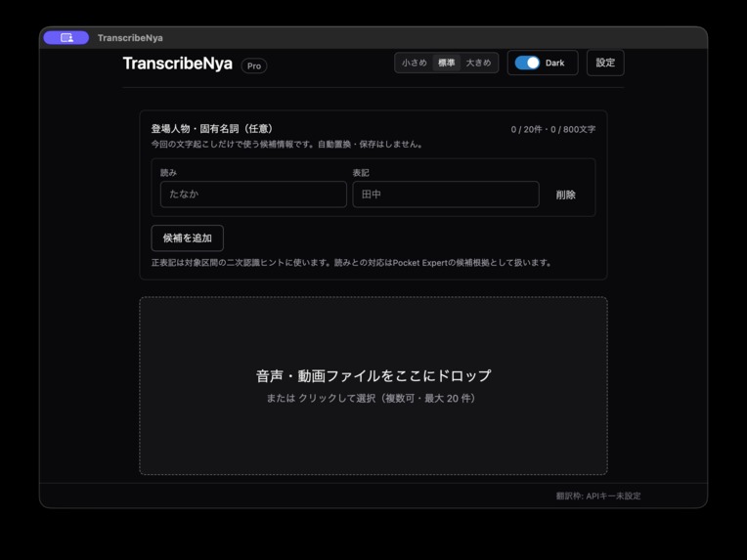This screenshot has height=560, width=747.
Task: Select the 標準 text size option
Action: pyautogui.click(x=447, y=63)
